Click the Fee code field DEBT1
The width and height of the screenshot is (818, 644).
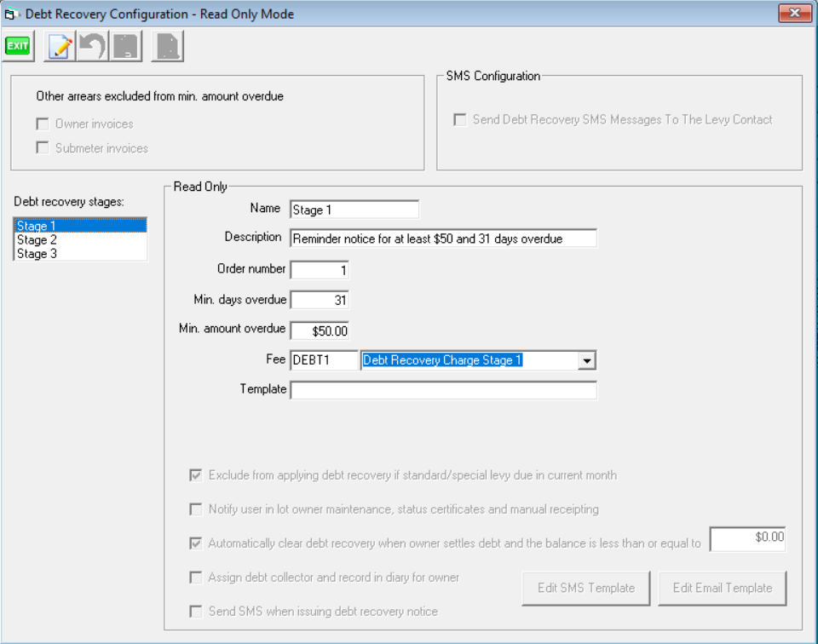pyautogui.click(x=324, y=360)
